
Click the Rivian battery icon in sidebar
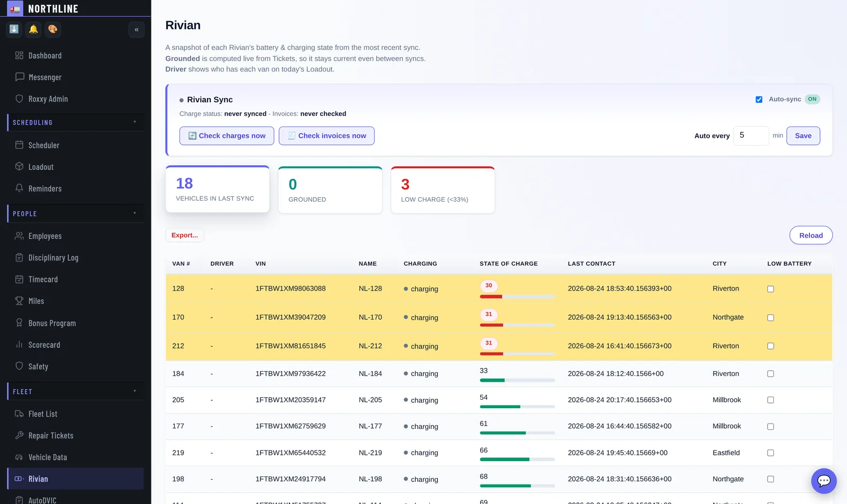pyautogui.click(x=20, y=479)
